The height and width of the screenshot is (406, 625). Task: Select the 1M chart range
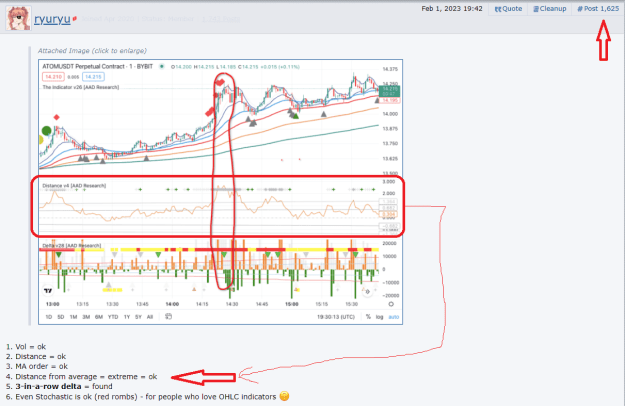coord(73,317)
